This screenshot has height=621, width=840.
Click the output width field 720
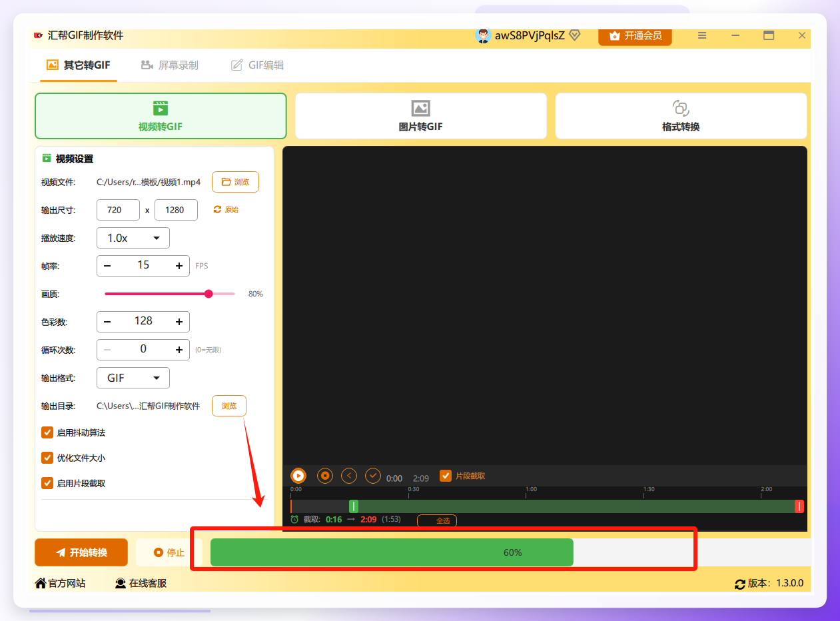[119, 210]
